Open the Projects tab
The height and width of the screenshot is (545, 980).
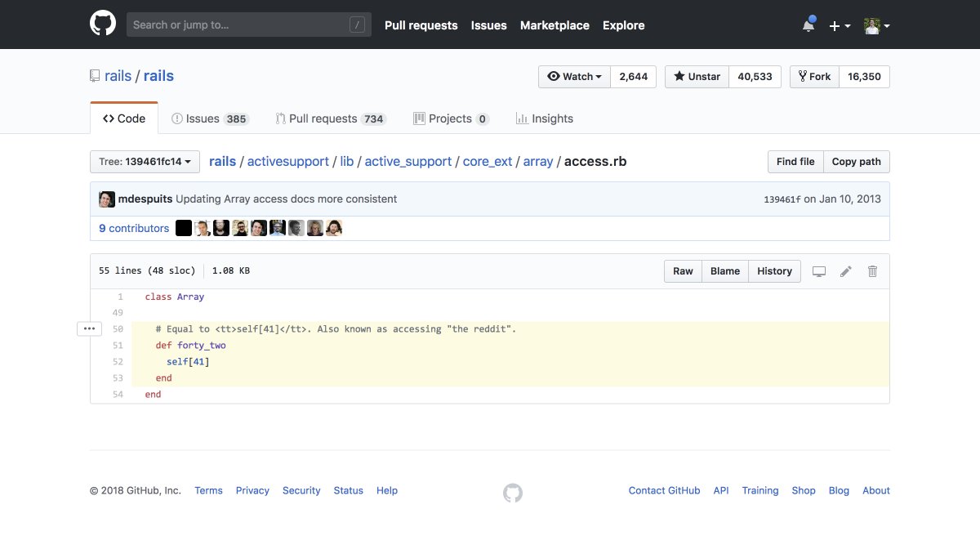(x=451, y=118)
